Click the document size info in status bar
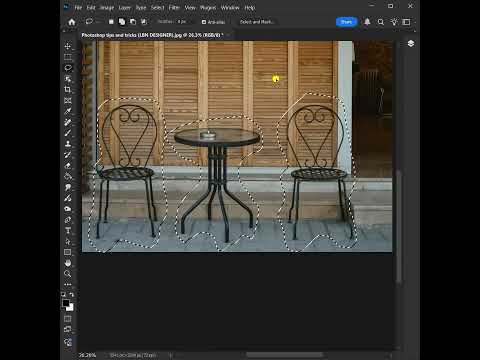480x360 pixels. tap(133, 355)
